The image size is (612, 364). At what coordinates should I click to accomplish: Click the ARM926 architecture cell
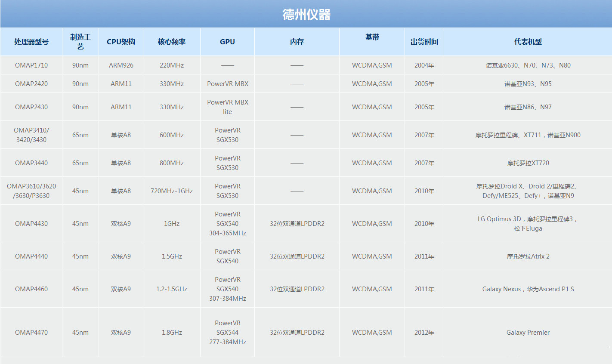(121, 65)
